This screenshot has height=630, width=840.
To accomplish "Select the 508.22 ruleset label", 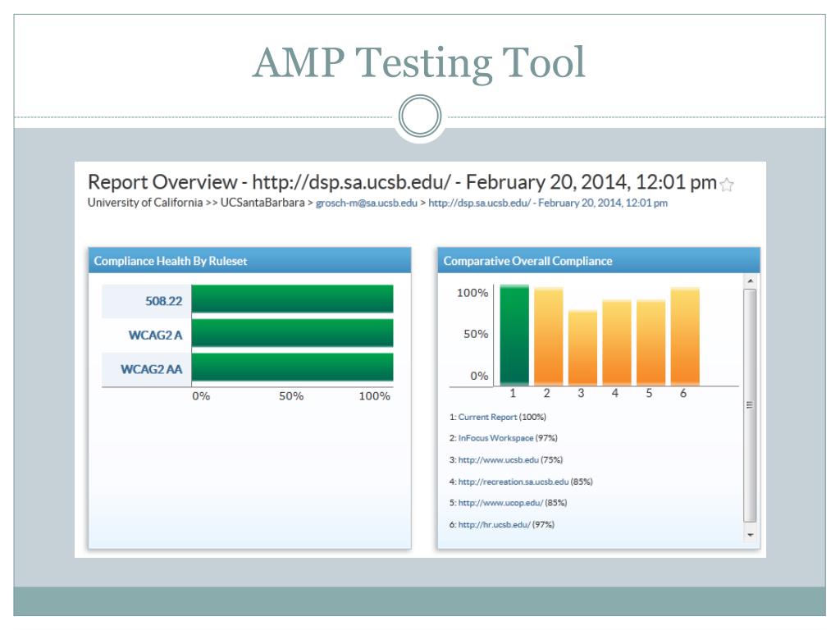I will click(163, 301).
